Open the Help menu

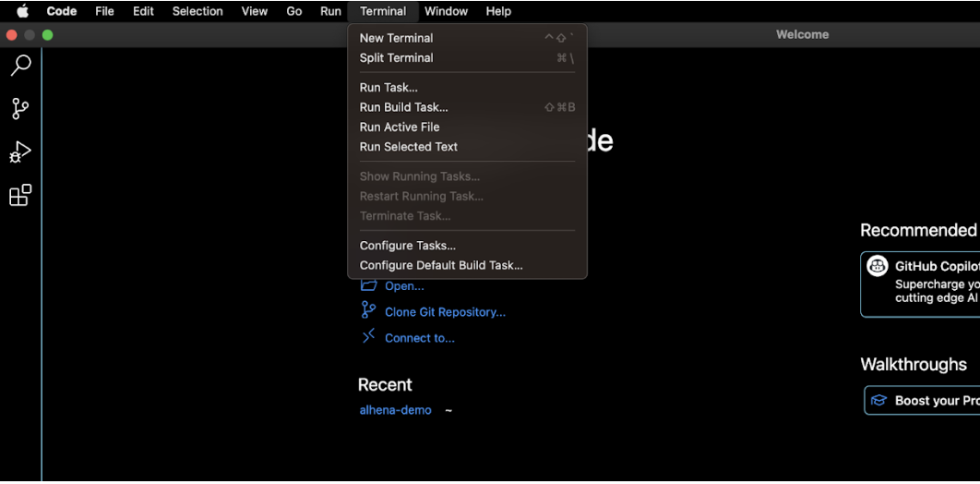498,11
